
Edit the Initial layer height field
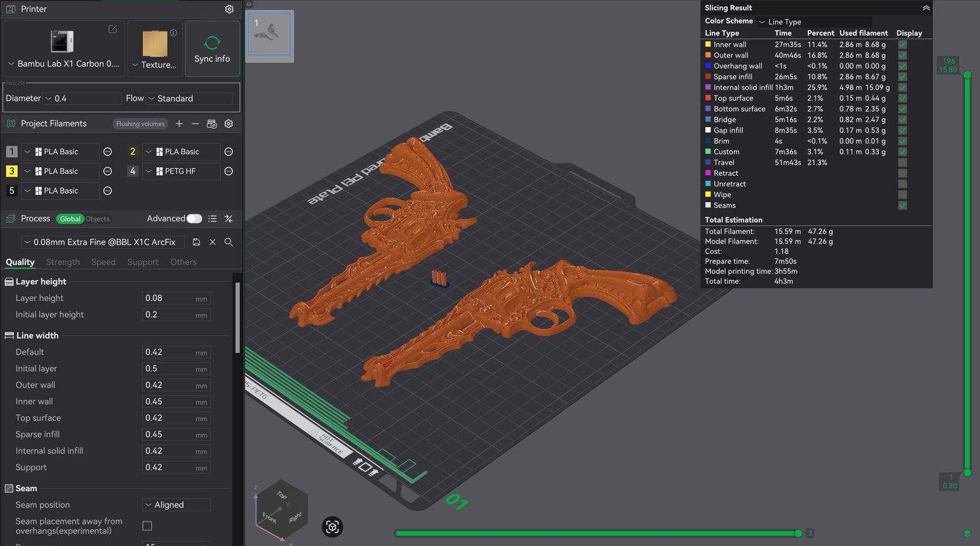click(176, 315)
